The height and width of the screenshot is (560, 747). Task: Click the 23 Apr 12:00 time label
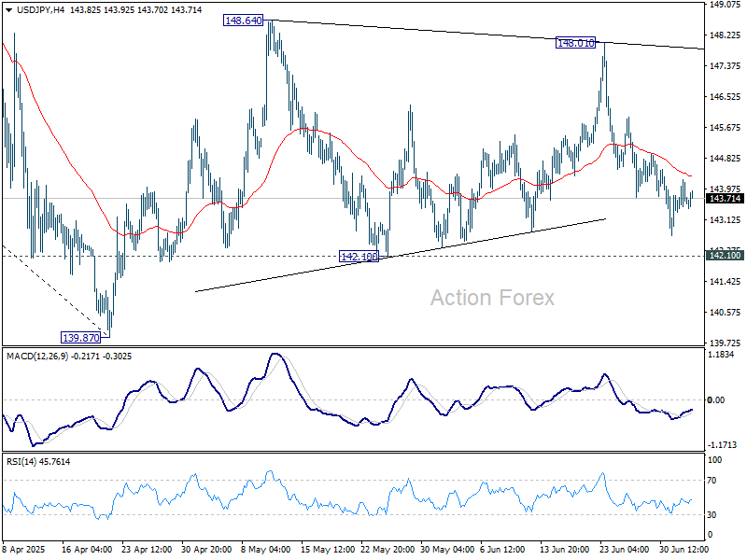pos(147,549)
